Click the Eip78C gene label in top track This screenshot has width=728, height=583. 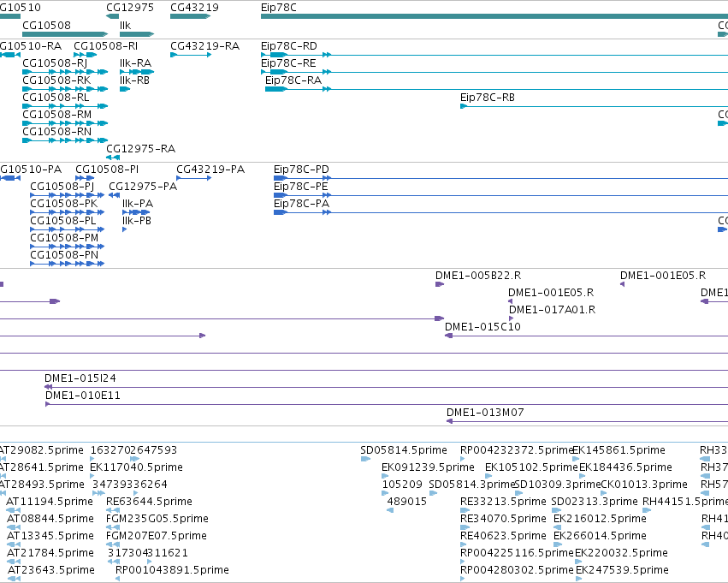click(x=279, y=8)
